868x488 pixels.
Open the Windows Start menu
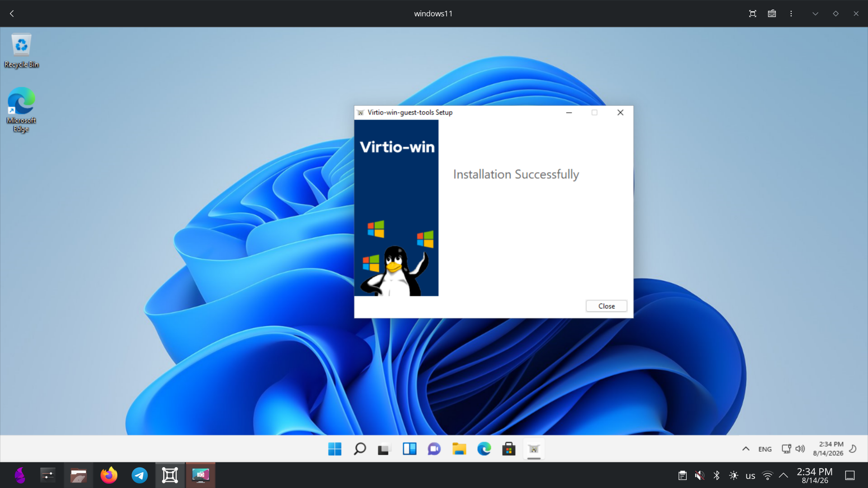335,449
